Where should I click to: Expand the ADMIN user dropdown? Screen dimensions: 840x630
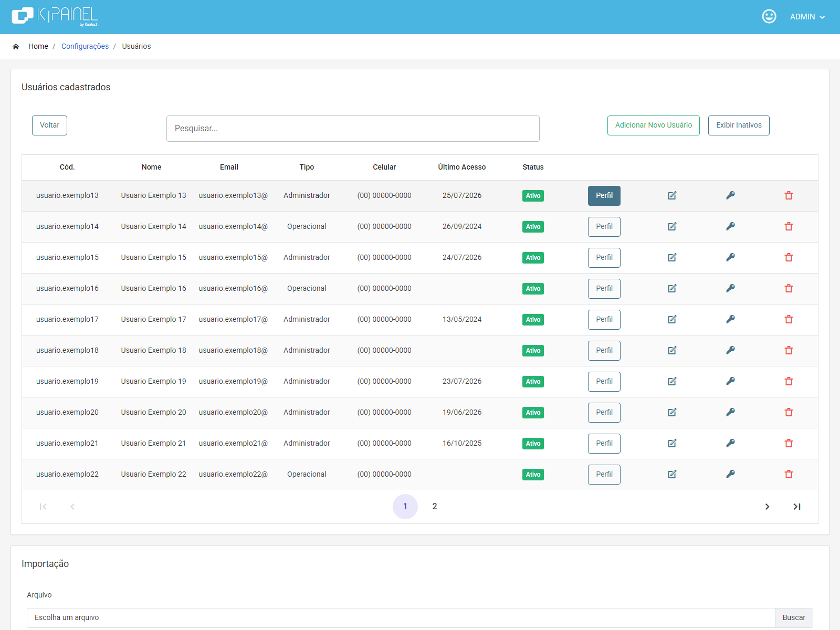click(807, 17)
